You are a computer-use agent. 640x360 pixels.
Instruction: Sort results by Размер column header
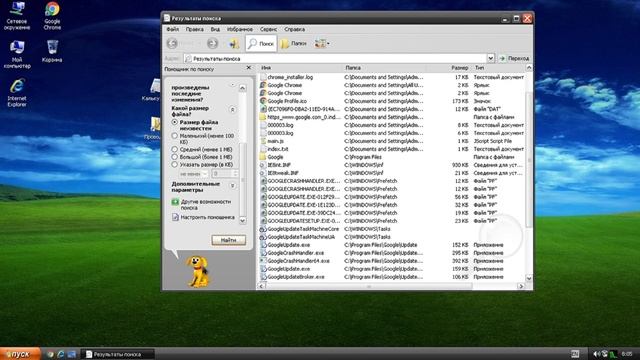(460, 68)
